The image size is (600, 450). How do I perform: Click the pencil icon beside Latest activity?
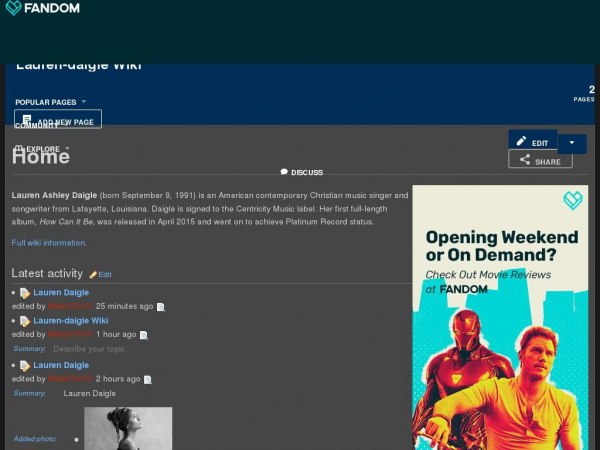click(x=93, y=274)
